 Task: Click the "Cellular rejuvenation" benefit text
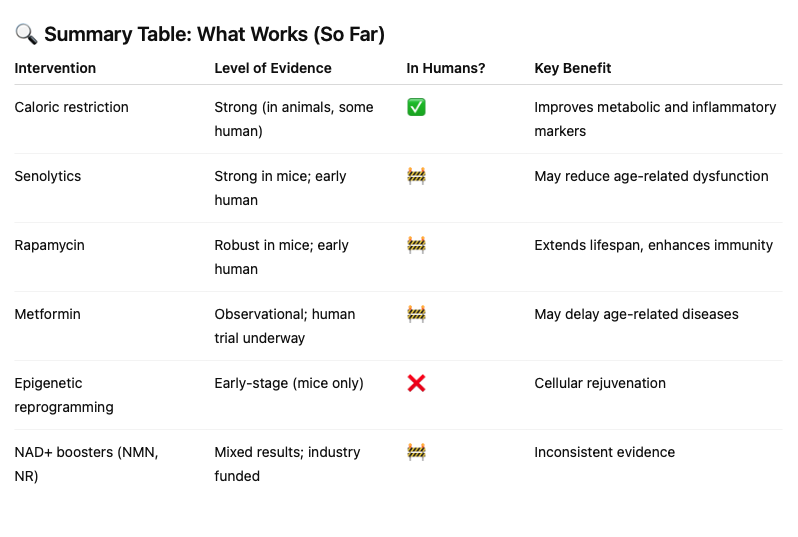[x=600, y=383]
